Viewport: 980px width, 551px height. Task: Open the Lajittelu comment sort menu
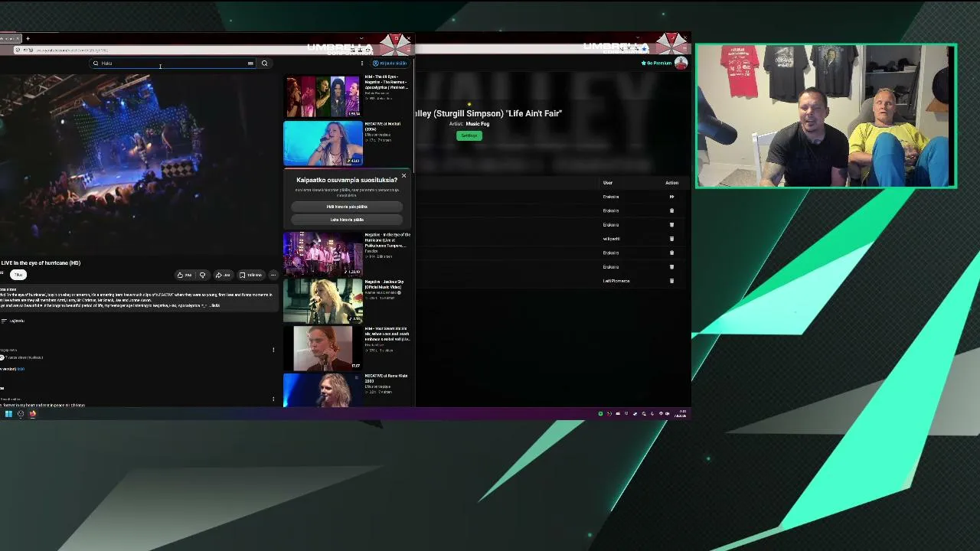13,321
